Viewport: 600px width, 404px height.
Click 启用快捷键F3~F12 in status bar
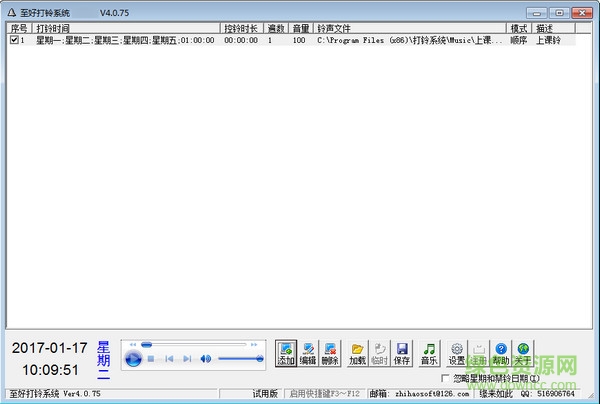coord(324,394)
